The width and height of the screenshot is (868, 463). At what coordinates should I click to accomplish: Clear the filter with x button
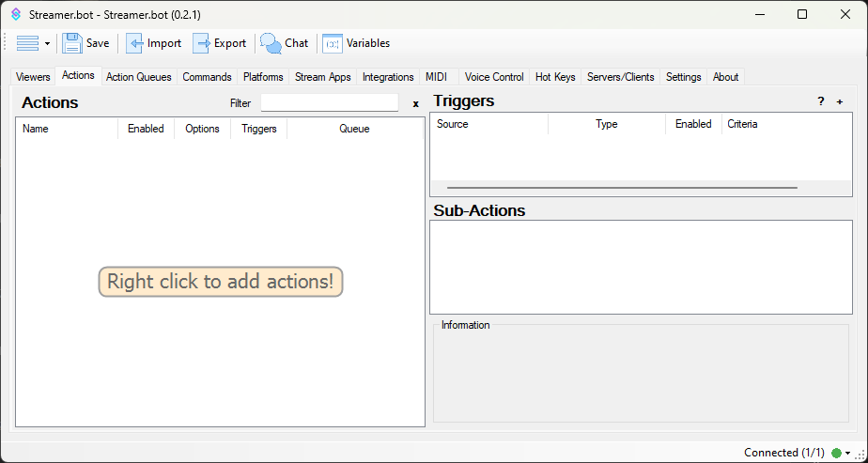[x=415, y=103]
